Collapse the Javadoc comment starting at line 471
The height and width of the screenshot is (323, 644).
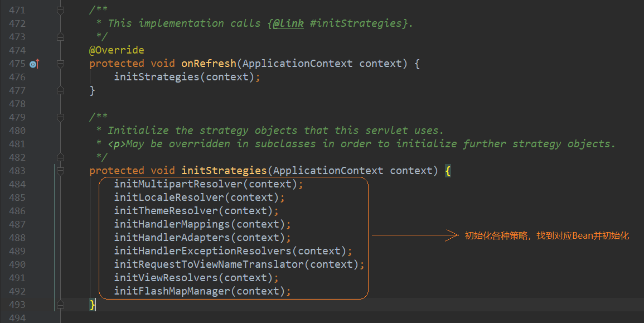point(61,10)
